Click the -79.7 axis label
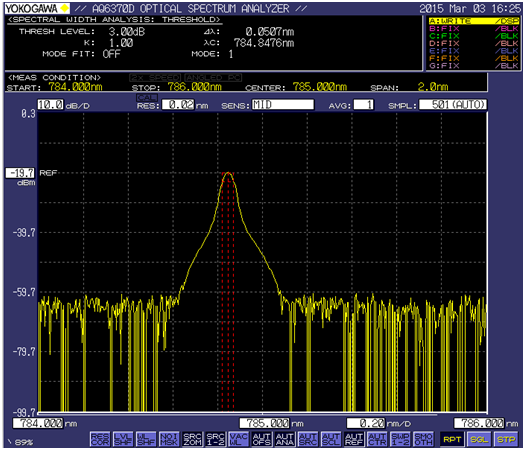 point(24,352)
